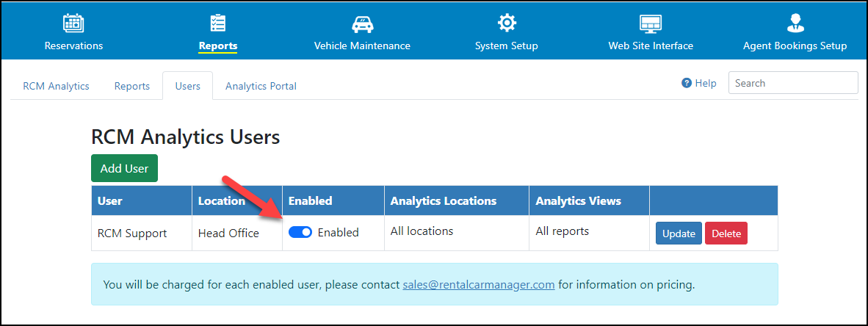Image resolution: width=868 pixels, height=326 pixels.
Task: Click the Vehicle Maintenance menu label
Action: pos(362,46)
